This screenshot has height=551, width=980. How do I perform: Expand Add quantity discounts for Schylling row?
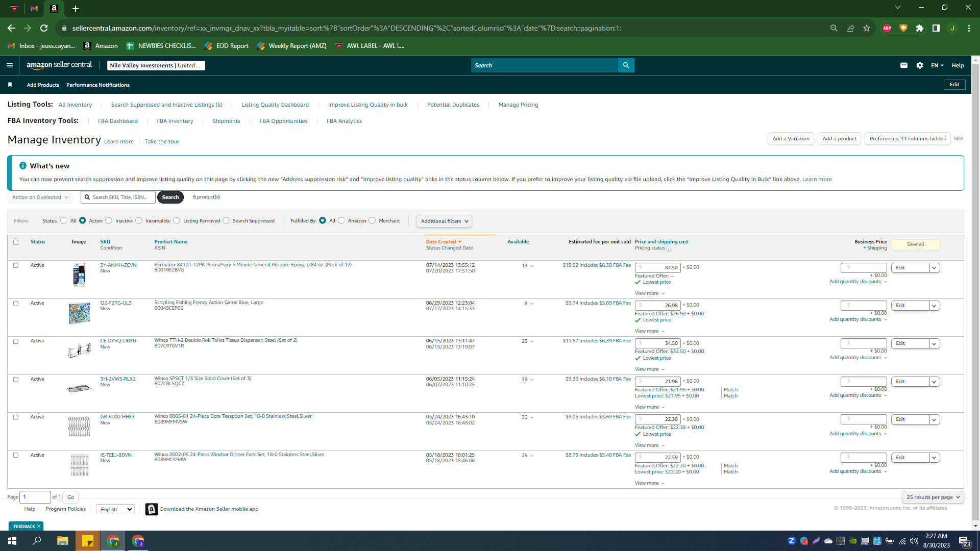(859, 319)
